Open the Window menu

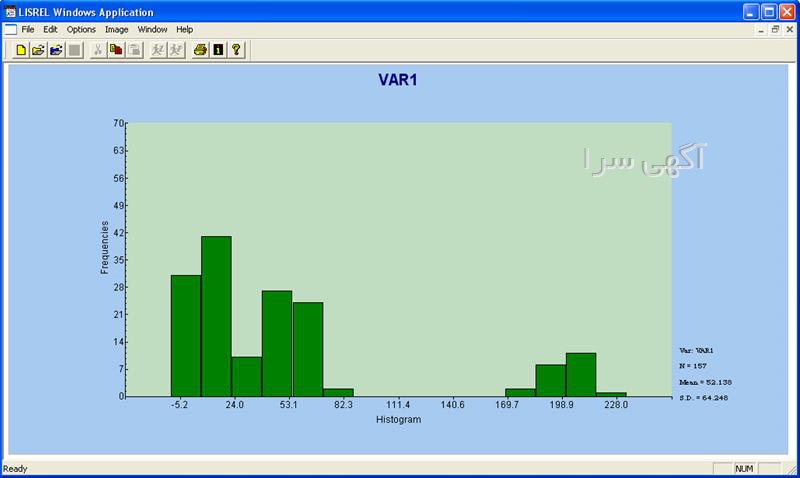[x=152, y=30]
